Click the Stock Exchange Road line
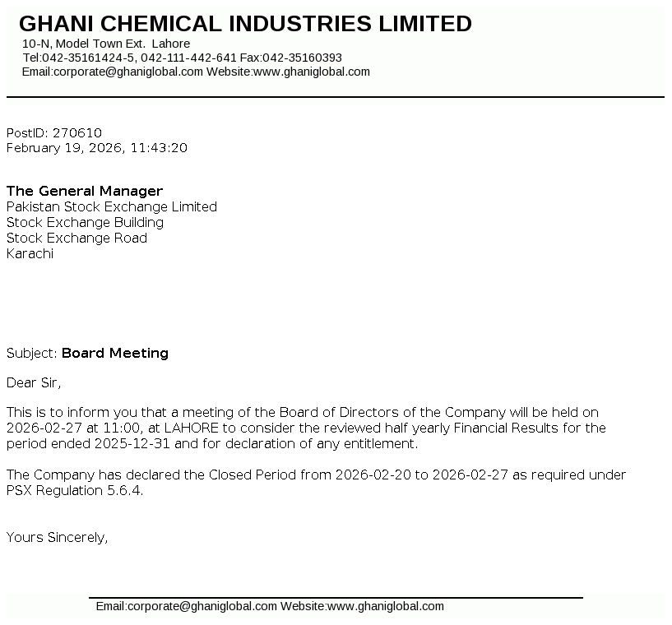 pyautogui.click(x=77, y=238)
